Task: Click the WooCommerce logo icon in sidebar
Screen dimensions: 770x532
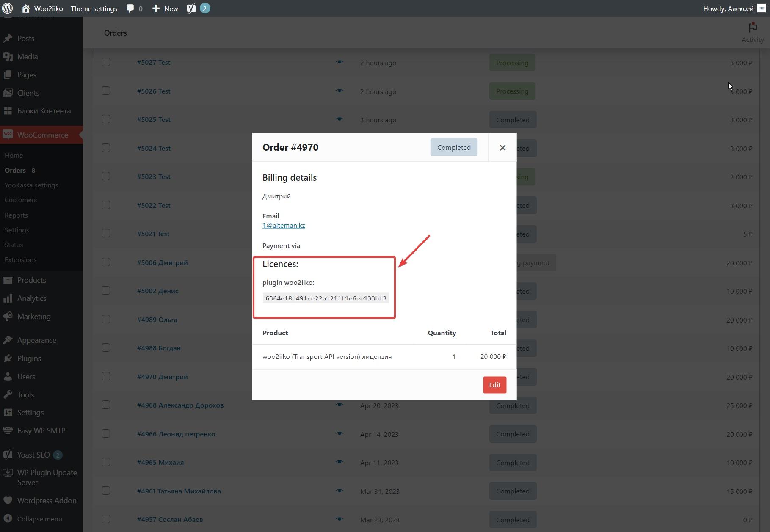Action: (8, 135)
